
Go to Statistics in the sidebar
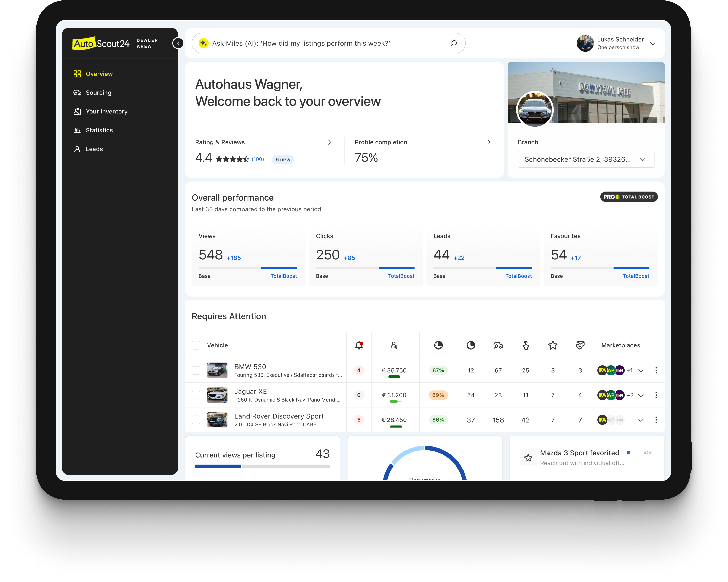point(99,130)
